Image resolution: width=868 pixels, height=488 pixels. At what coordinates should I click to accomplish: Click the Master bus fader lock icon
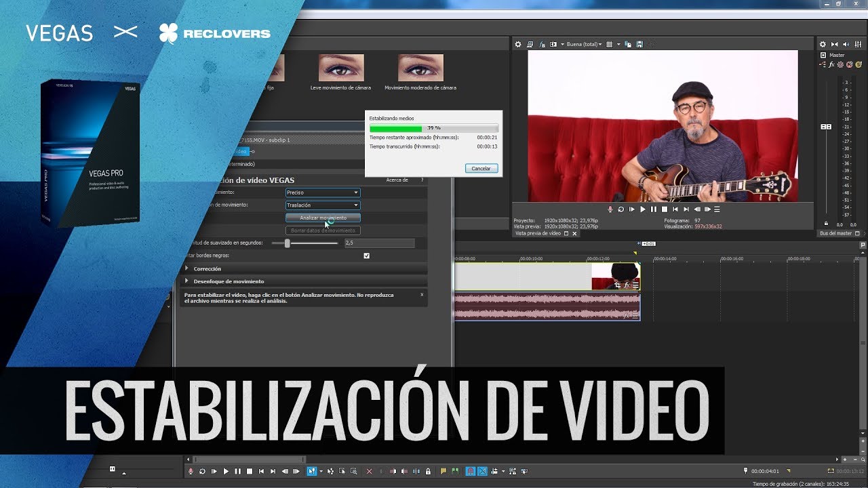(x=826, y=223)
